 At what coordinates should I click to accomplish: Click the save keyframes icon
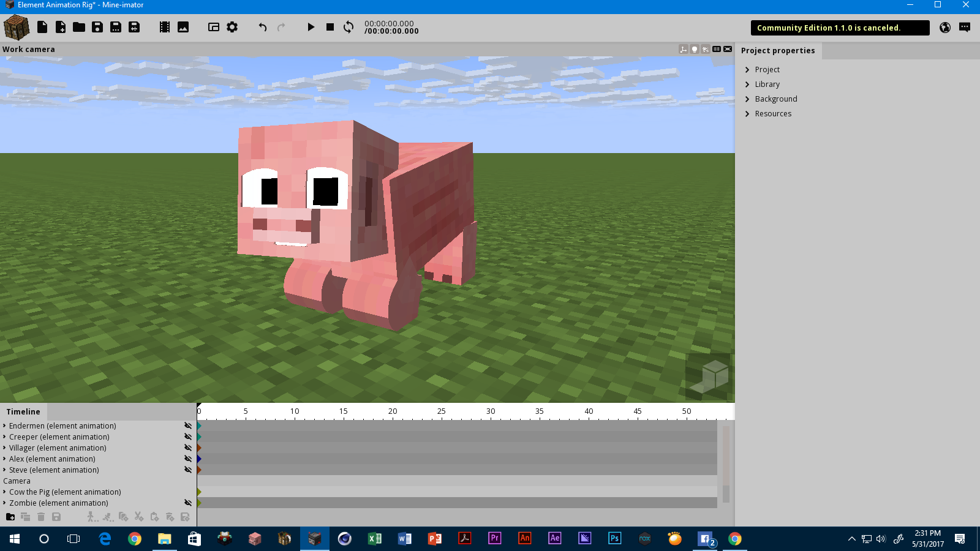(x=185, y=517)
